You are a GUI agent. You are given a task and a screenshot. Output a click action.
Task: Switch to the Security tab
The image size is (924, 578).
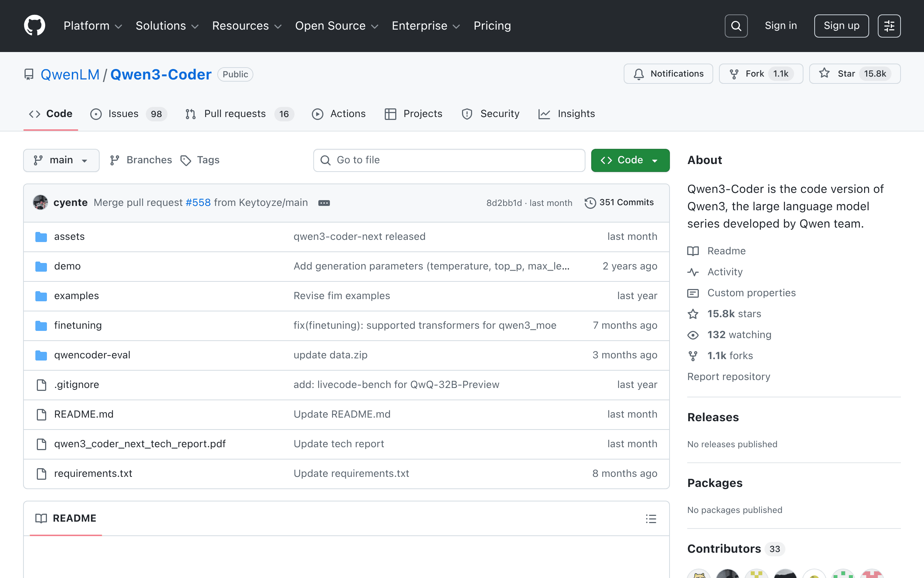point(490,114)
